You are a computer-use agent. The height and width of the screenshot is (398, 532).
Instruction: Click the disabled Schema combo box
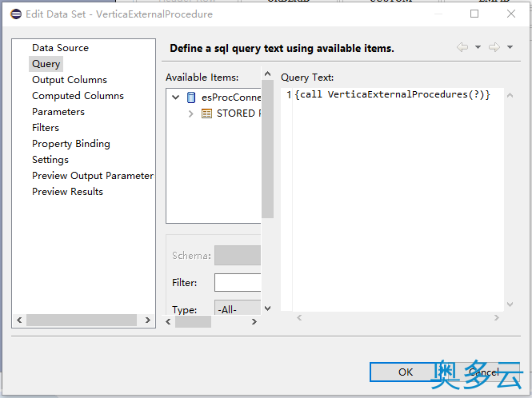point(238,255)
